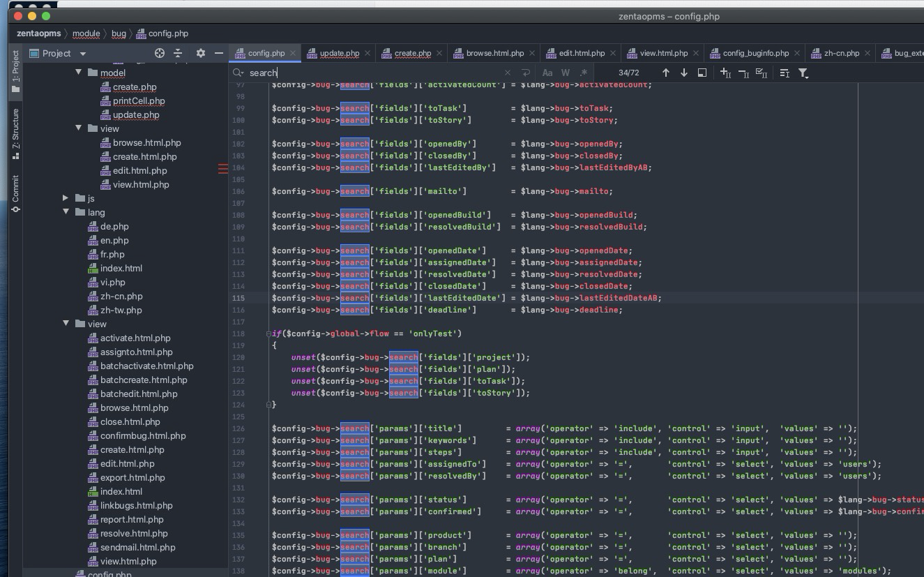The height and width of the screenshot is (577, 924).
Task: Collapse all in Project panel
Action: coord(178,53)
